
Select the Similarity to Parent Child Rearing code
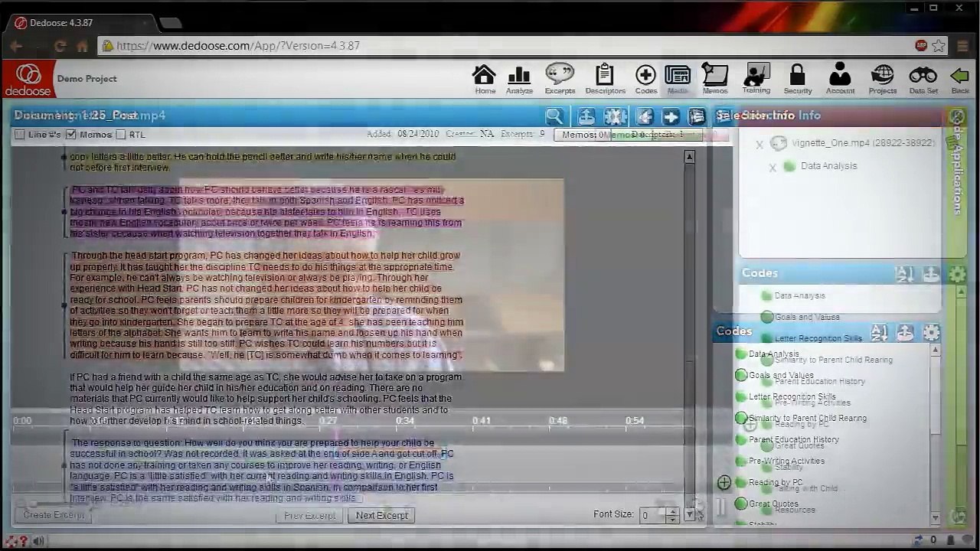coord(808,419)
